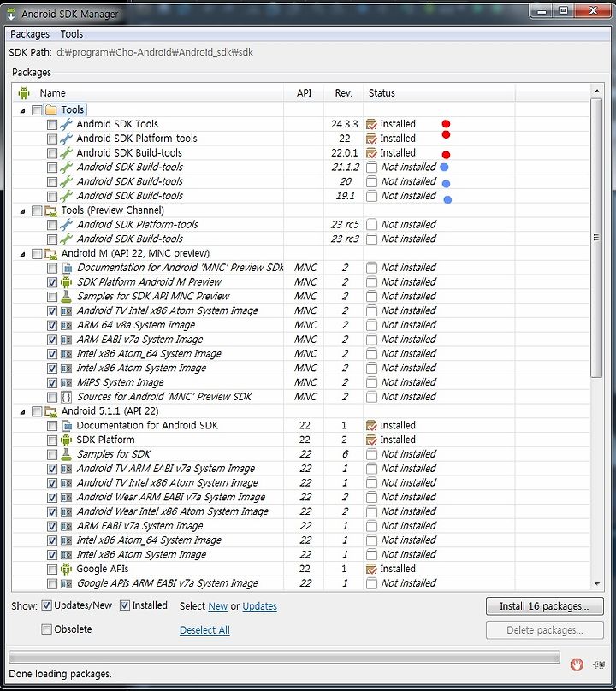This screenshot has width=616, height=691.
Task: Click the New link to select new packages
Action: [x=218, y=606]
